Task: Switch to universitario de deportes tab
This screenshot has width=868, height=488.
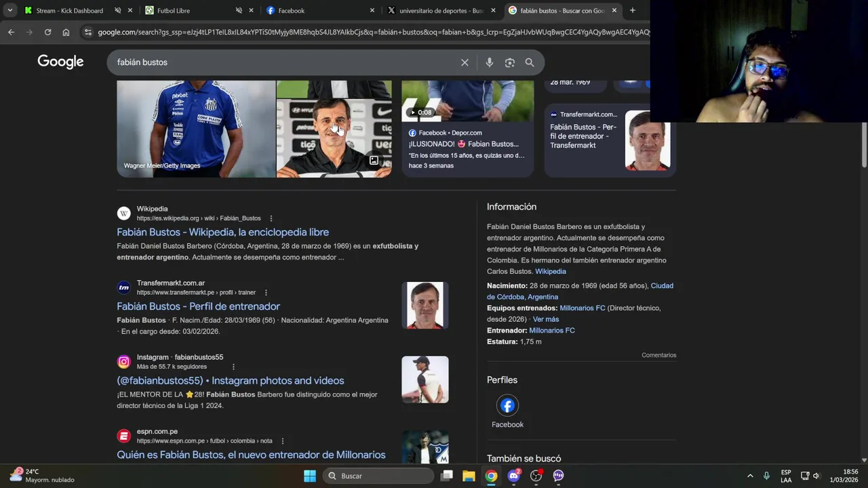Action: tap(441, 10)
